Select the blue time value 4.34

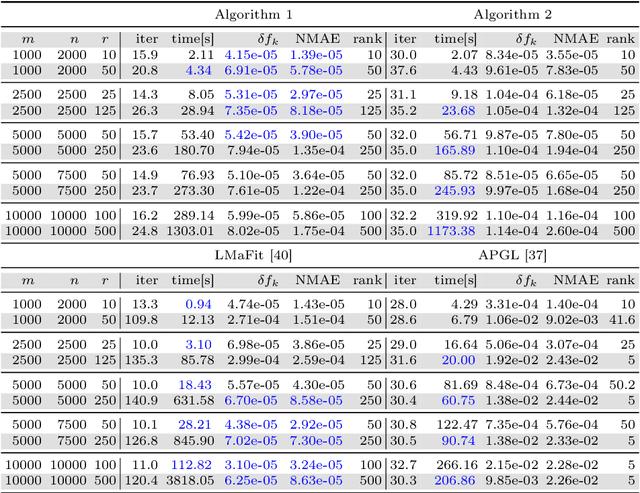coord(198,70)
